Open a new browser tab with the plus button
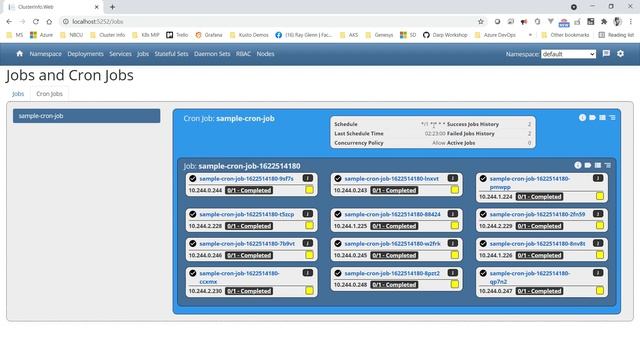Screen dimensions: 640x360 click(112, 7)
